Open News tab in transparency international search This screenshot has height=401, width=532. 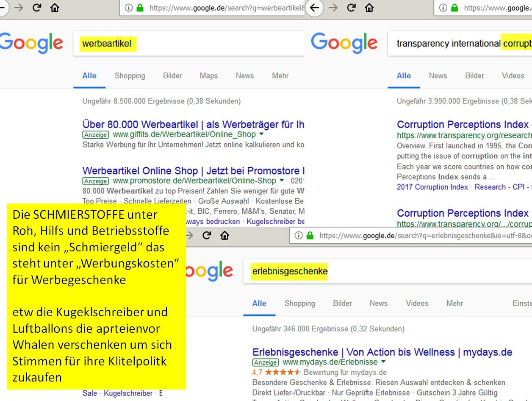point(438,76)
